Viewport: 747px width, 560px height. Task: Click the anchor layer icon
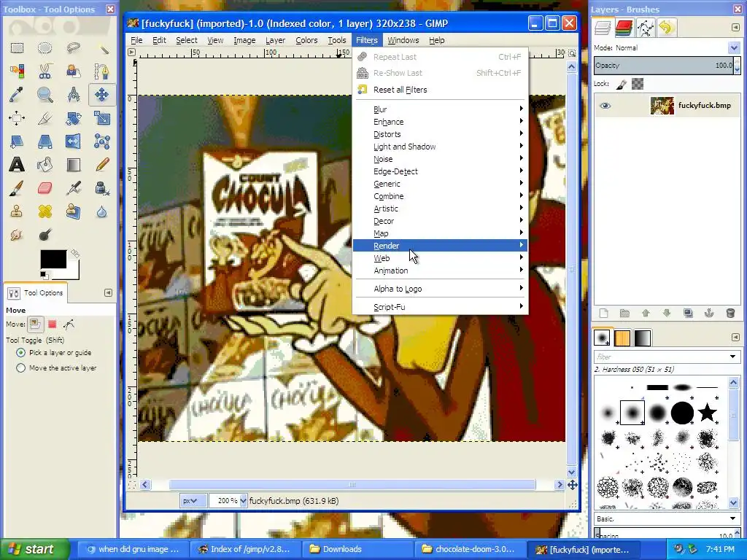coord(709,313)
